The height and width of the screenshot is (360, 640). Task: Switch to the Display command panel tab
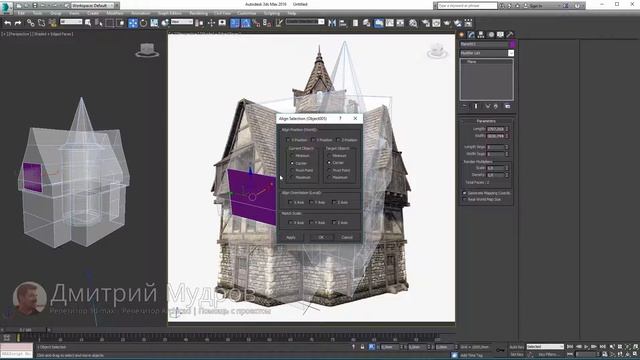pos(500,35)
